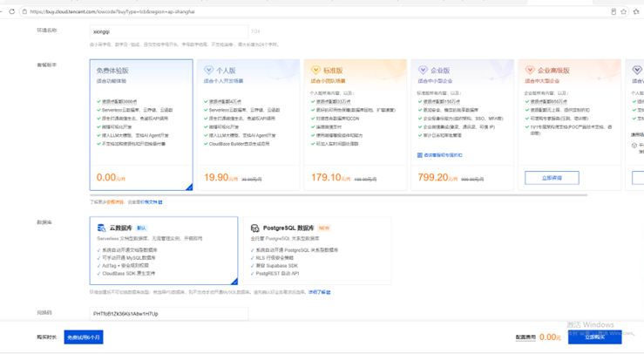Click 'RLS' line in PostgreSQL card
644x354 pixels.
point(275,258)
